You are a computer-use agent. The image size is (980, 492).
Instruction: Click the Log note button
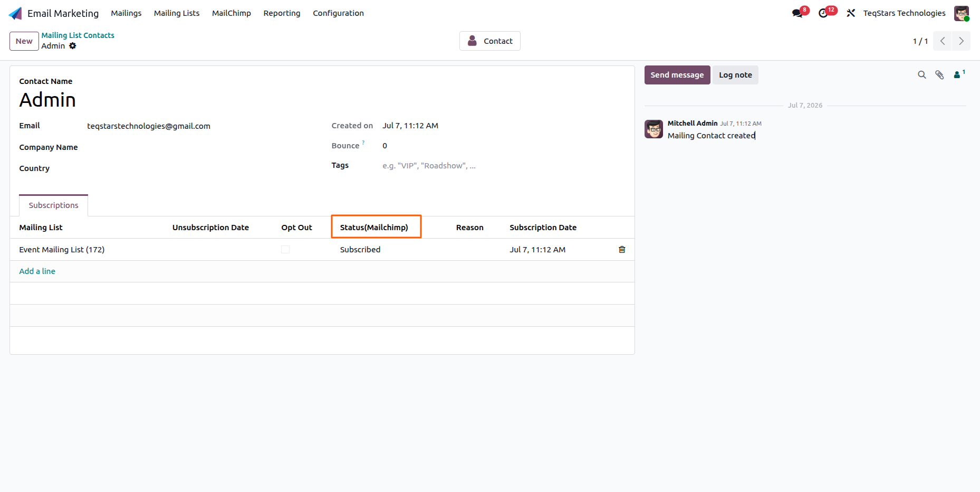(x=735, y=75)
